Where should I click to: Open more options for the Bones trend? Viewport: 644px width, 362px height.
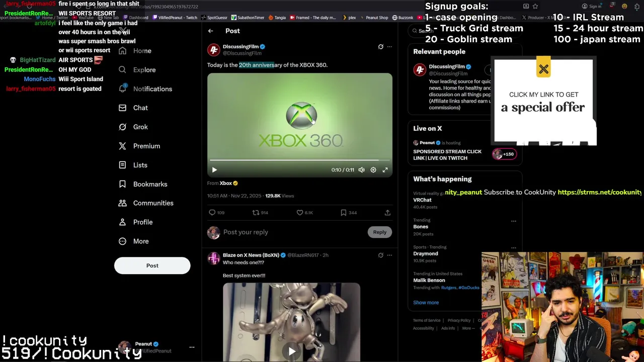pos(514,221)
